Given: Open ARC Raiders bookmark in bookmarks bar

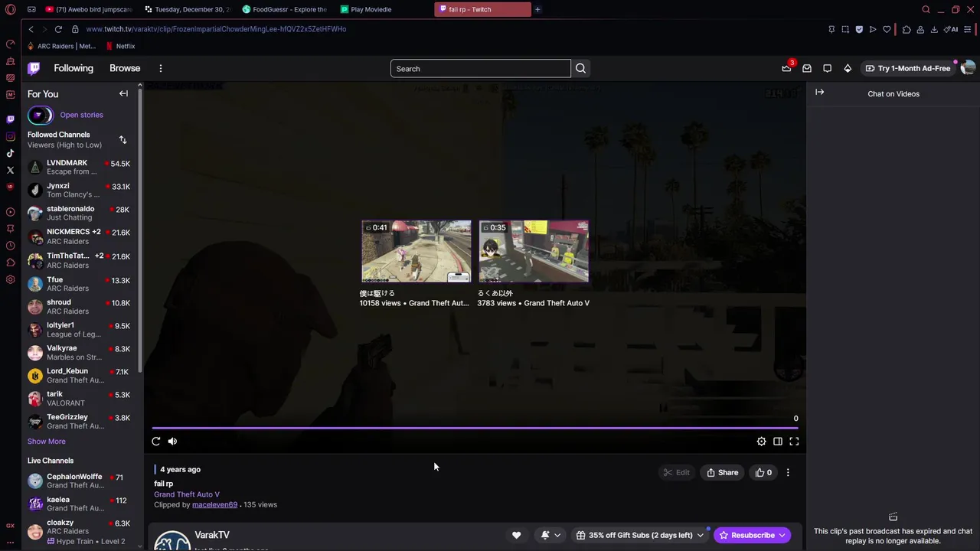Looking at the screenshot, I should coord(61,46).
